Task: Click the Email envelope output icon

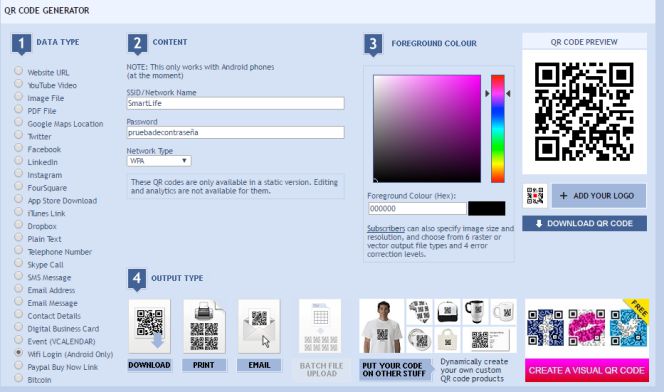Action: point(259,326)
